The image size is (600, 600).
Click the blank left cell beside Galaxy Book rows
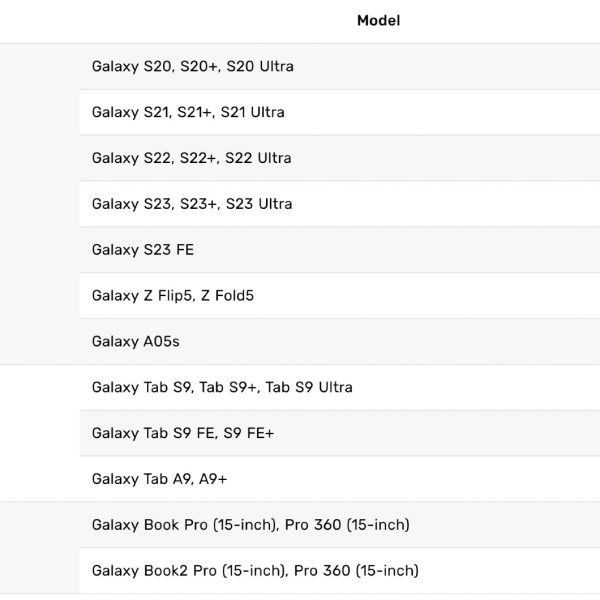tap(40, 548)
